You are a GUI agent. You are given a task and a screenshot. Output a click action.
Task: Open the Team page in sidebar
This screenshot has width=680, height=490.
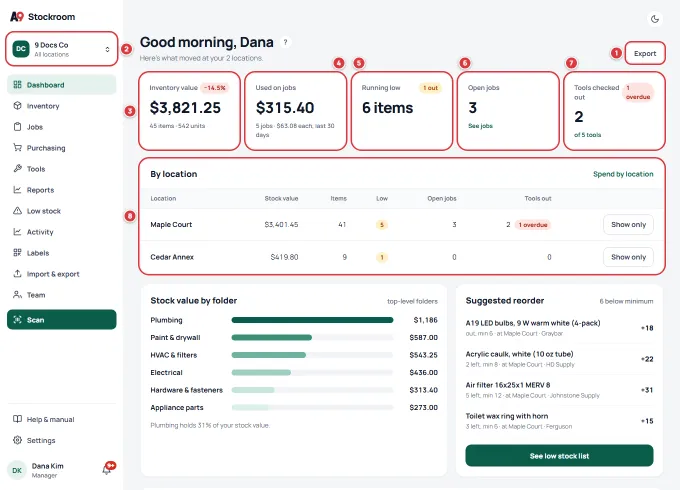pyautogui.click(x=62, y=295)
